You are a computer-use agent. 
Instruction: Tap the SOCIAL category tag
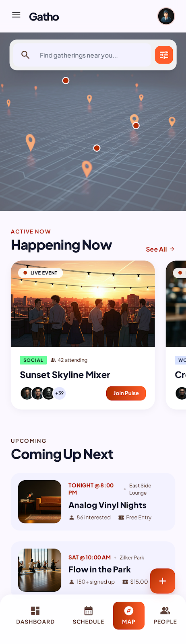click(x=33, y=360)
